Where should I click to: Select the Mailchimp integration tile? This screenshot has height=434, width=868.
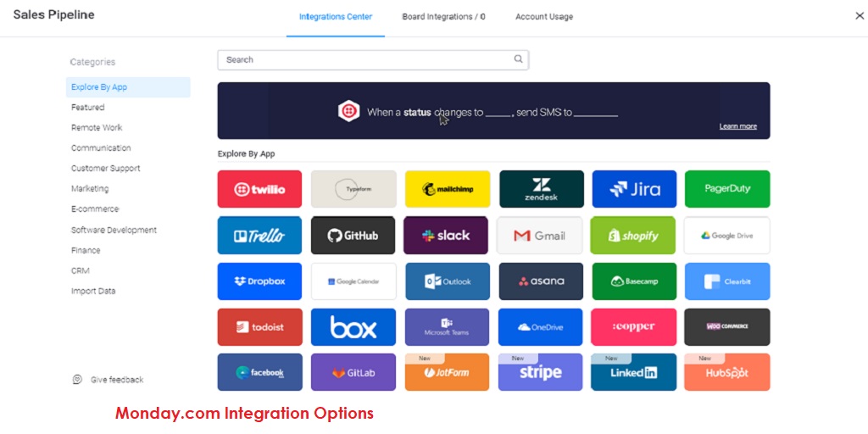[x=447, y=189]
